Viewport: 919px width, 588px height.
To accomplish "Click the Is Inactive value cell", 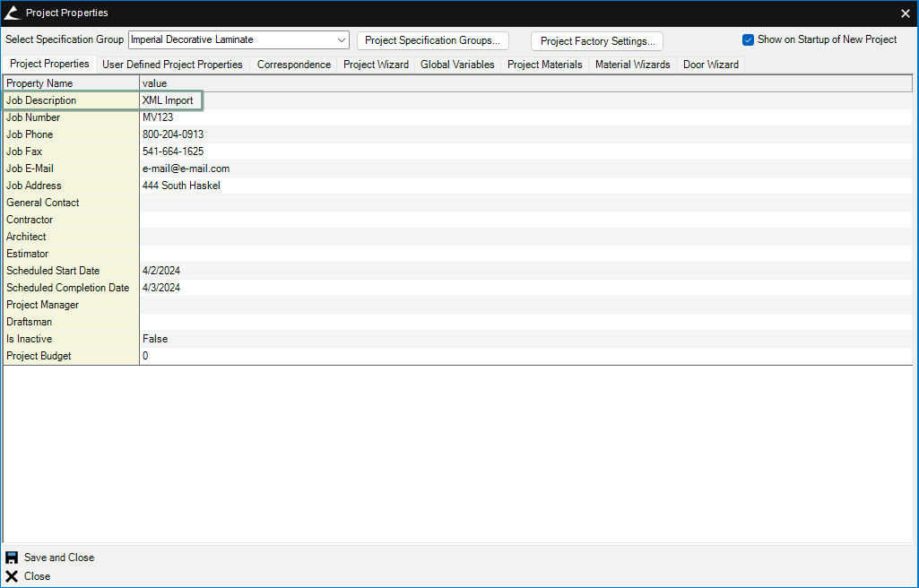I will pos(525,339).
